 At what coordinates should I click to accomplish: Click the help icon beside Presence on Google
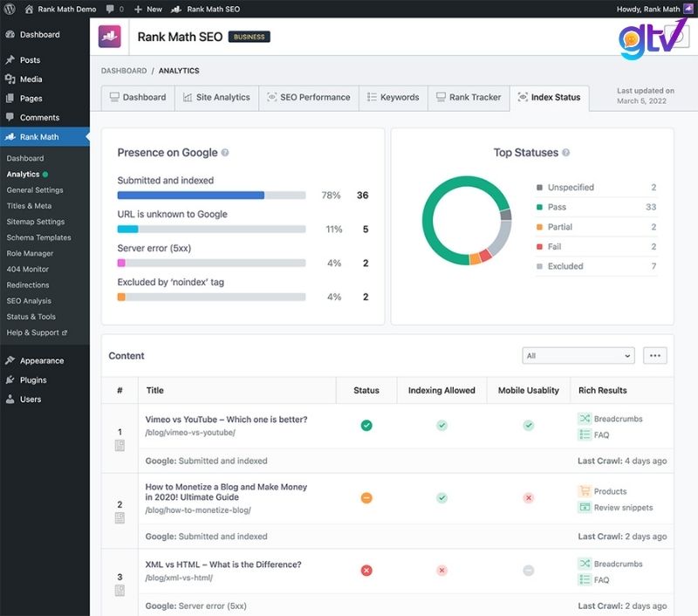pyautogui.click(x=225, y=153)
